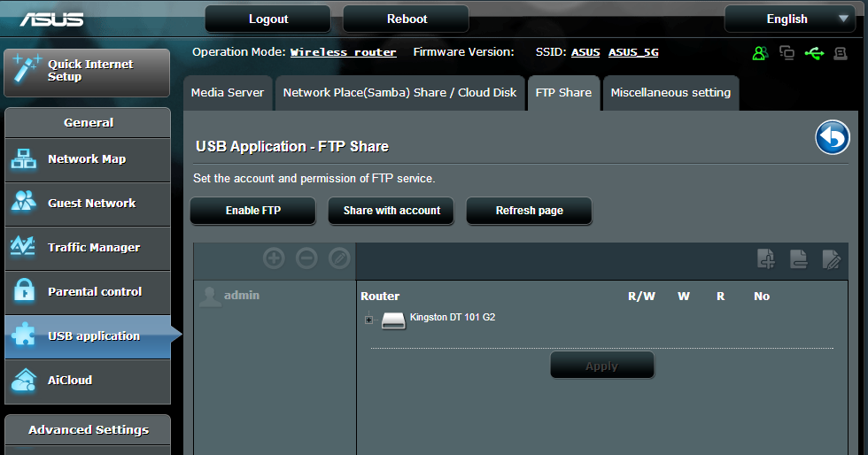Click the USB application puzzle icon
The image size is (868, 455).
pyautogui.click(x=23, y=335)
